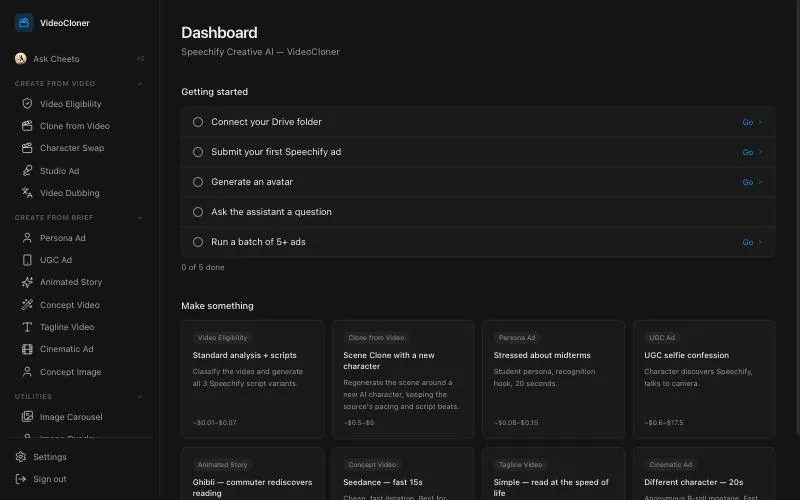Click Go for Submit your first Speechify ad
Viewport: 800px width, 500px height.
752,152
